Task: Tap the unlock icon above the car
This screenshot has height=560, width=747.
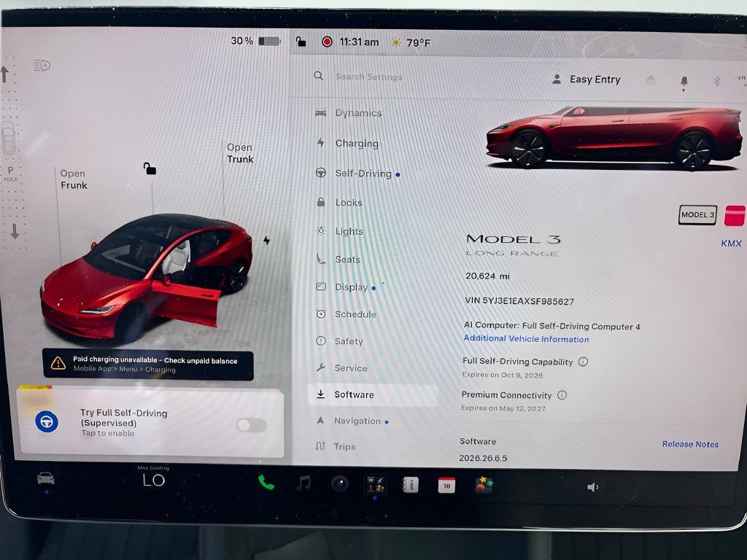Action: click(150, 168)
